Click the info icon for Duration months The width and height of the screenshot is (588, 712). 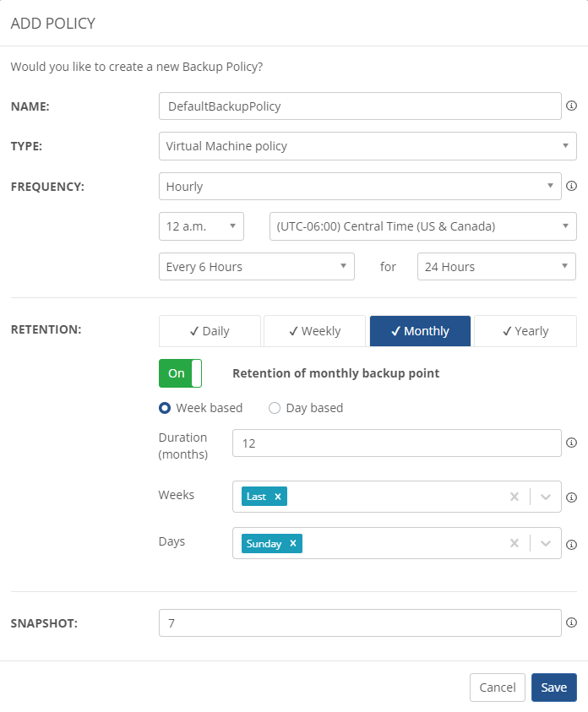(571, 443)
